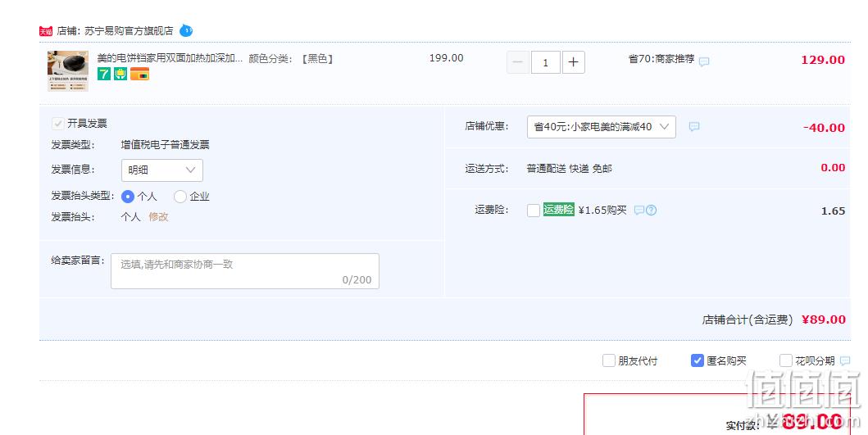Check the 朋友代付 option
Image resolution: width=868 pixels, height=435 pixels.
pos(608,360)
